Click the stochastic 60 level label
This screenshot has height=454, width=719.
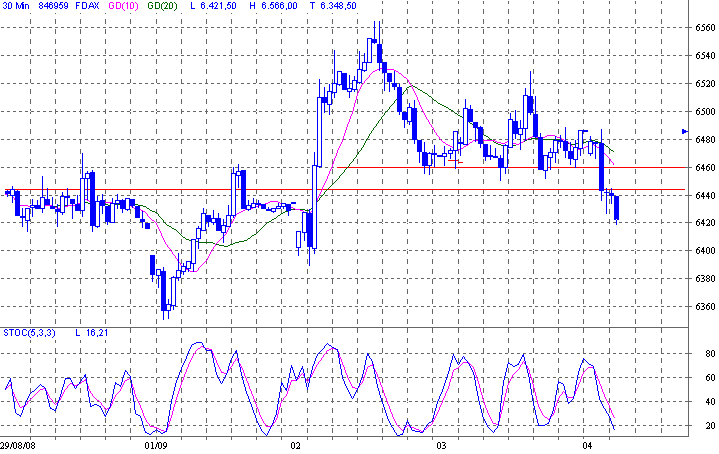tap(710, 378)
